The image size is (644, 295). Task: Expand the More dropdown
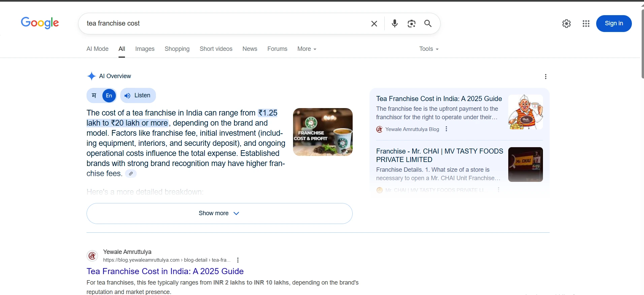pos(307,49)
